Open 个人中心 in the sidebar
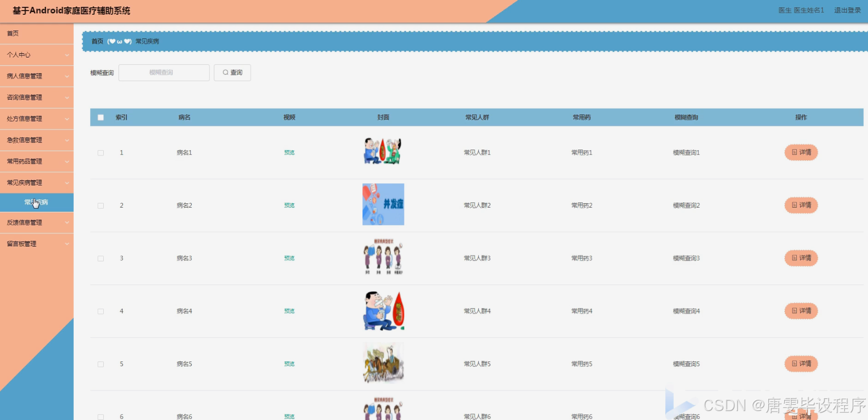The image size is (868, 420). pos(36,55)
